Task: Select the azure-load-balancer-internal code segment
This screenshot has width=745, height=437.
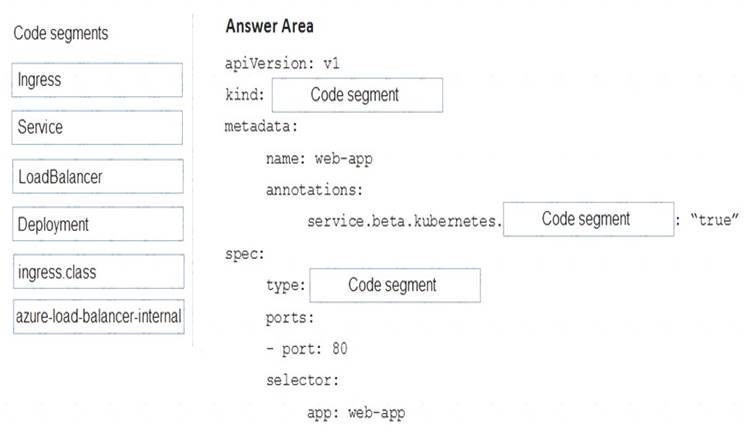Action: pos(98,317)
